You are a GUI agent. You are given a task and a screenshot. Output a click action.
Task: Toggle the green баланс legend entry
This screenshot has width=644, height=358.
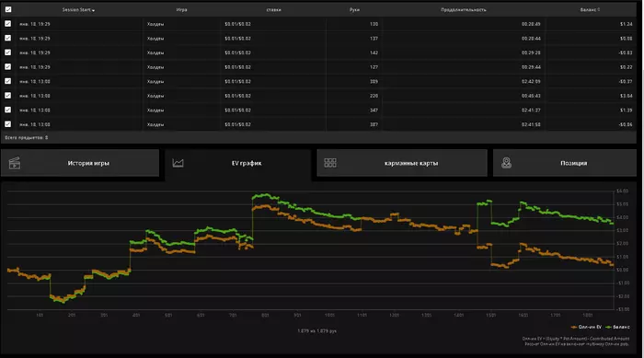point(617,328)
